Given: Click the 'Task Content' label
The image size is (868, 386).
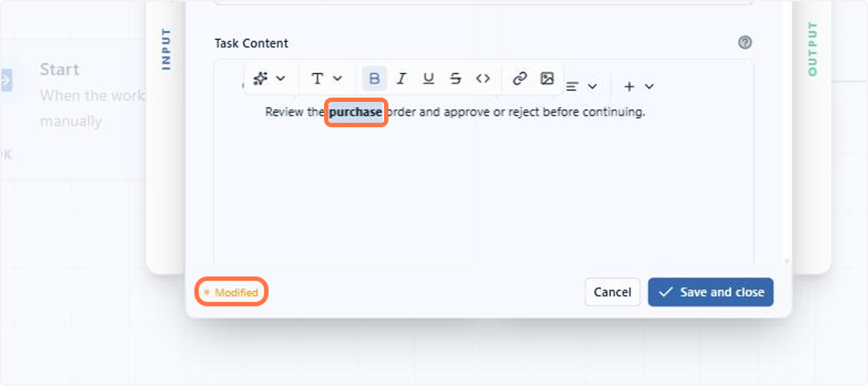Looking at the screenshot, I should pyautogui.click(x=251, y=43).
